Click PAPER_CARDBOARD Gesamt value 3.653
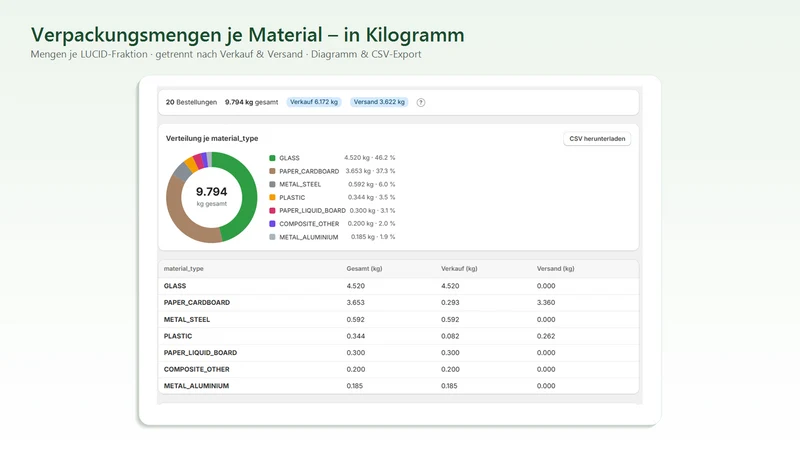The width and height of the screenshot is (800, 450). pyautogui.click(x=356, y=303)
